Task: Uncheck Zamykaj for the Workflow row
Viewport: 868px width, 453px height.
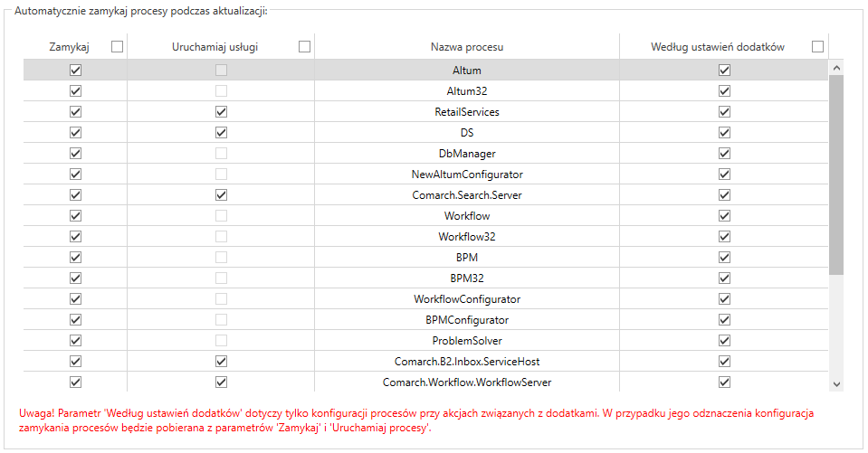Action: (x=75, y=216)
